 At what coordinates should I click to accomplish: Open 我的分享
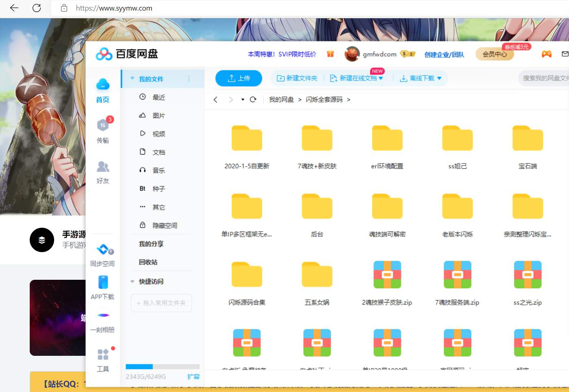pyautogui.click(x=151, y=244)
